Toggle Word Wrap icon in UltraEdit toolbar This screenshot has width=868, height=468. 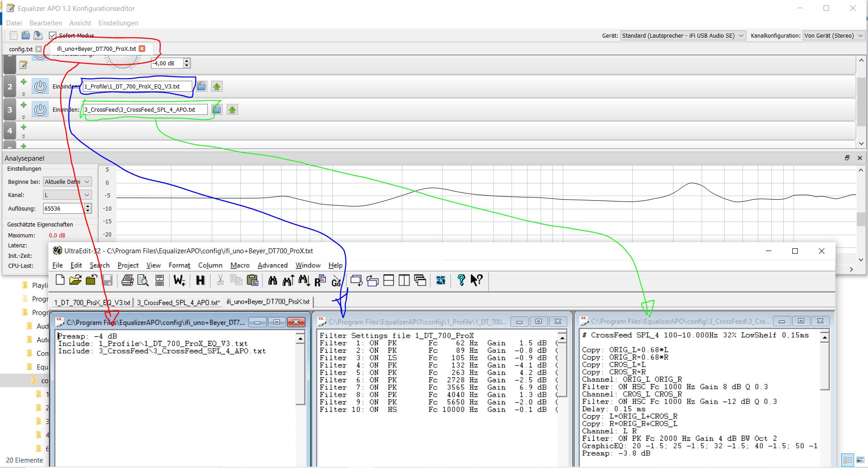pyautogui.click(x=179, y=280)
